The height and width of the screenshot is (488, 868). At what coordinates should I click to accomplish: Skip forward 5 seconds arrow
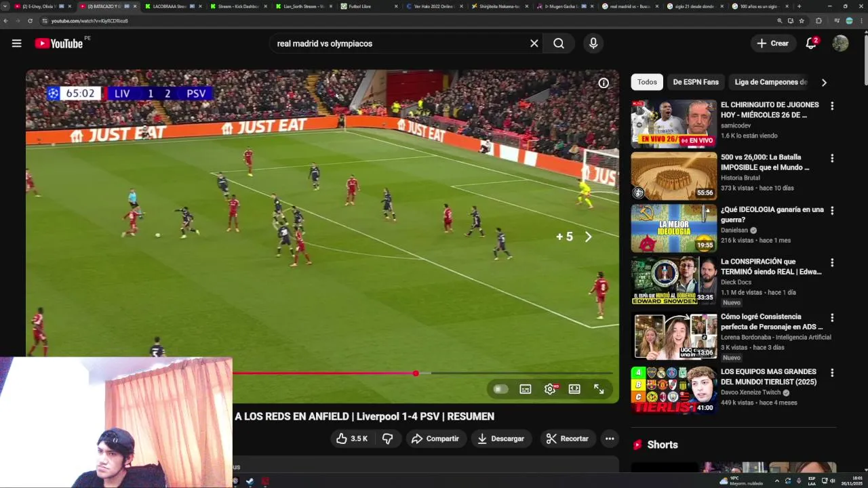point(588,237)
